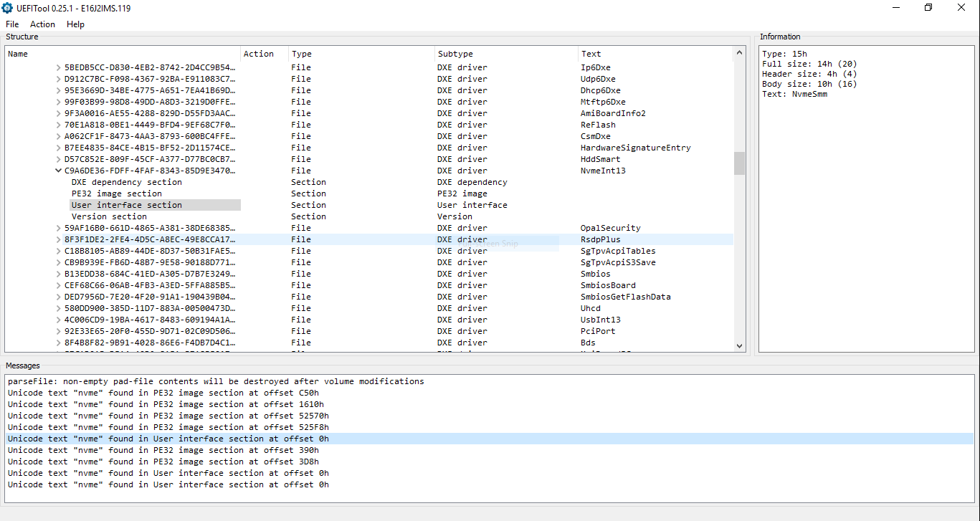Expand the OpalSecurity file entry
Image resolution: width=980 pixels, height=521 pixels.
[x=59, y=228]
